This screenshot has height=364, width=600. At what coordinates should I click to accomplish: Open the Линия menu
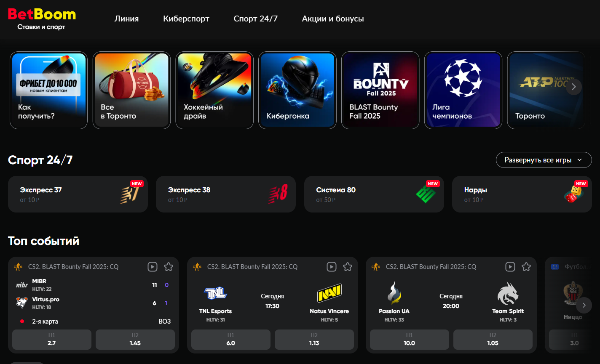pyautogui.click(x=126, y=19)
